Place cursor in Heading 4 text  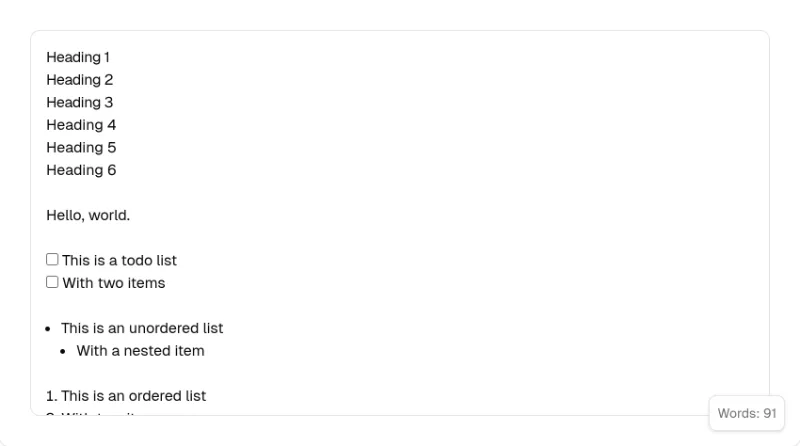(81, 125)
